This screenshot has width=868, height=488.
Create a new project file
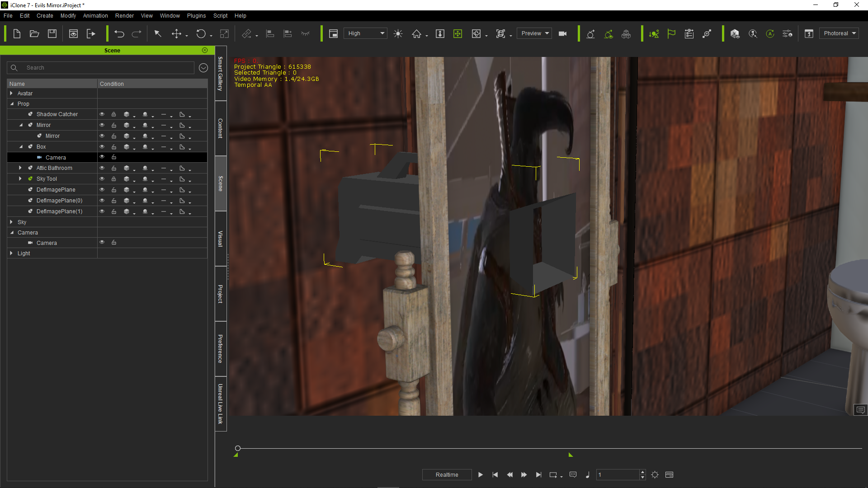(17, 33)
